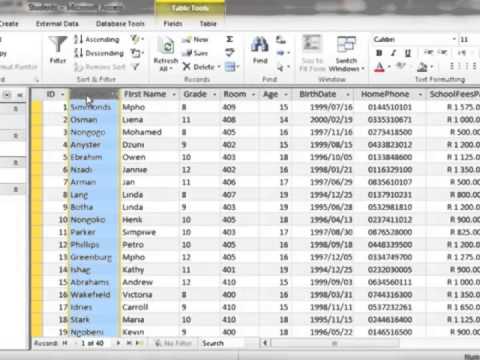
Task: Click Toggle Filter icon
Action: point(135,67)
